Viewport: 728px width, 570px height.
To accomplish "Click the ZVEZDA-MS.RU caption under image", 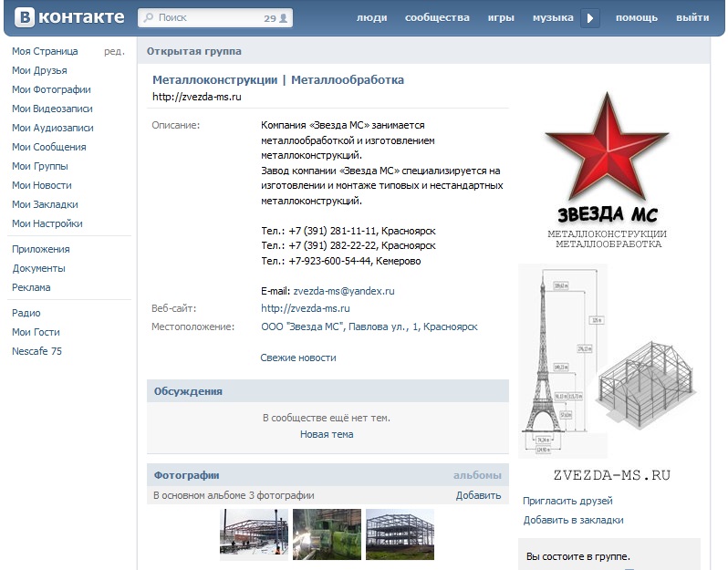I will click(x=612, y=475).
